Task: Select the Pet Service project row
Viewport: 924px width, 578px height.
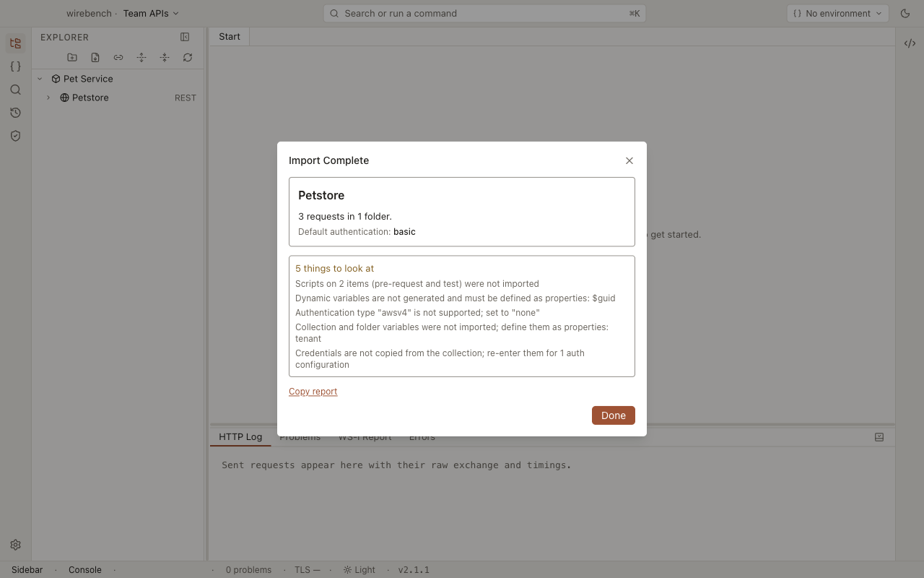Action: click(x=118, y=79)
